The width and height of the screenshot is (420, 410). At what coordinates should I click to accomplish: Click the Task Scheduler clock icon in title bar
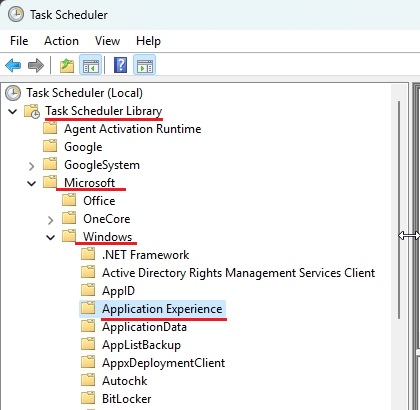[x=15, y=14]
